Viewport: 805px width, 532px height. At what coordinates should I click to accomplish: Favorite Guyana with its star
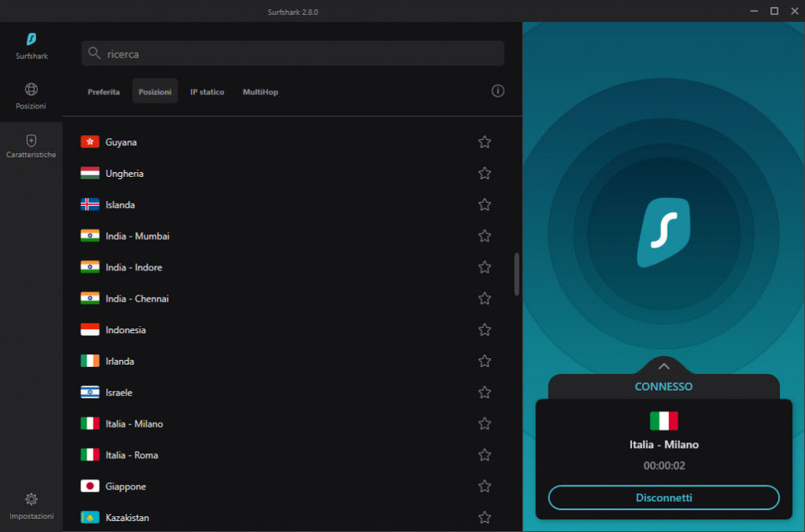pyautogui.click(x=484, y=142)
